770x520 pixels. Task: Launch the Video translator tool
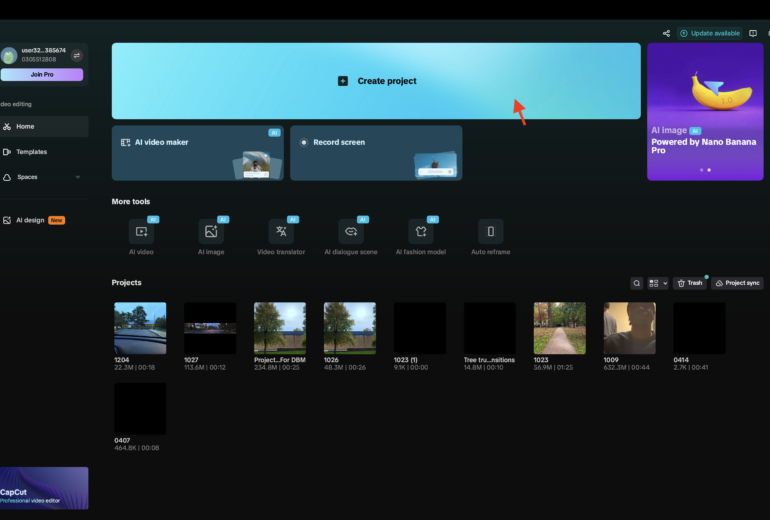coord(281,232)
